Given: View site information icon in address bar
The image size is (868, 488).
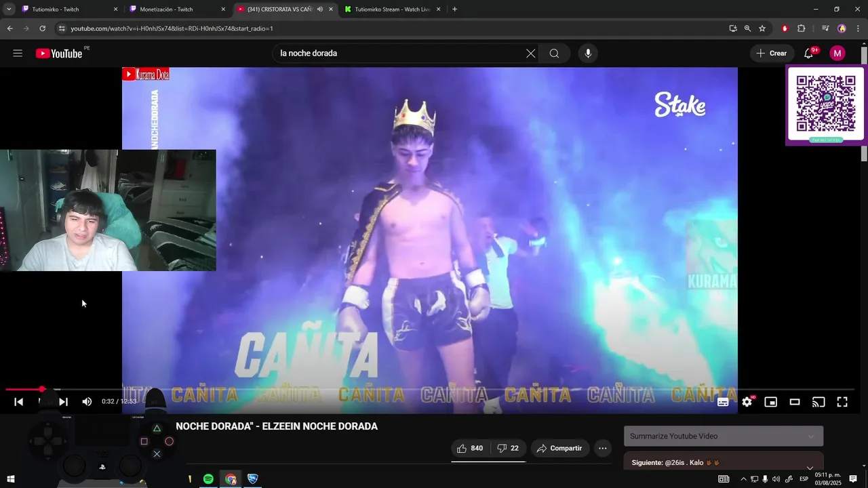Looking at the screenshot, I should pyautogui.click(x=62, y=28).
